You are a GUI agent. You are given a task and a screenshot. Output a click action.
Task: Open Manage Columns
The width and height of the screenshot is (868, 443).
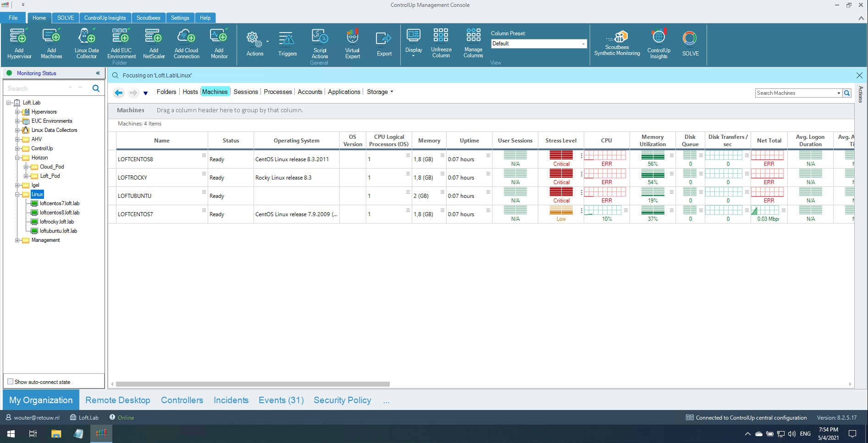[x=473, y=43]
